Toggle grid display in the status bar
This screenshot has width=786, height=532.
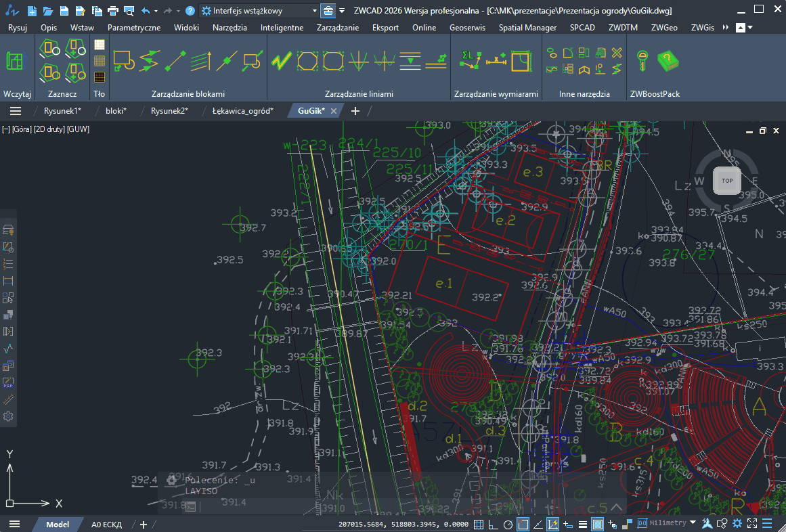(479, 524)
